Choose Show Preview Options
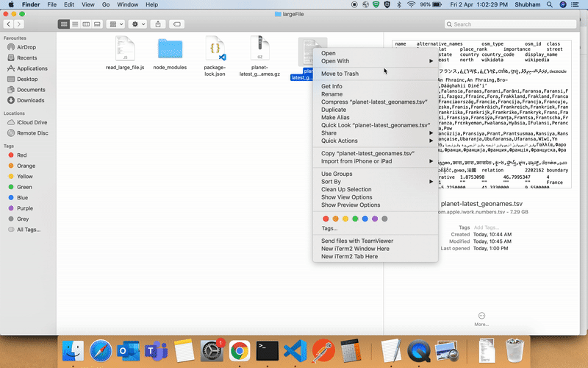The height and width of the screenshot is (368, 588). tap(376, 205)
